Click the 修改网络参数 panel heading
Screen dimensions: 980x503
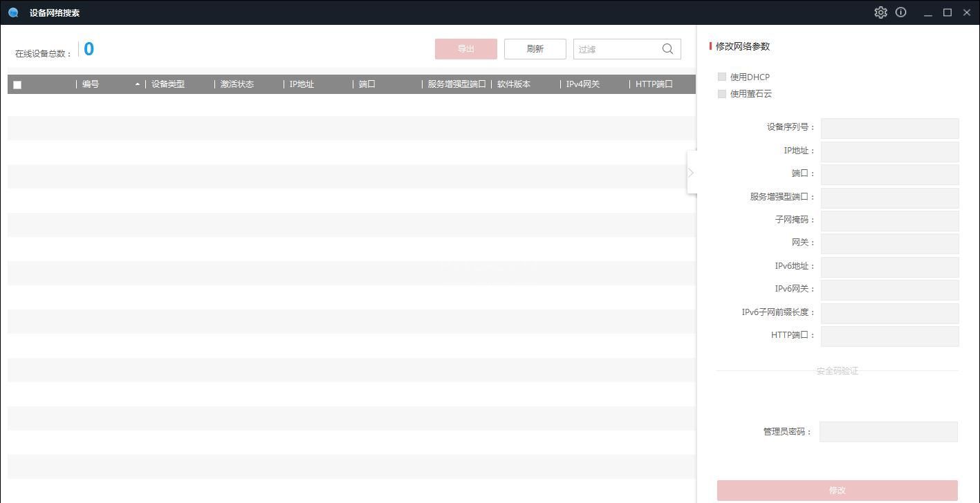[x=743, y=46]
